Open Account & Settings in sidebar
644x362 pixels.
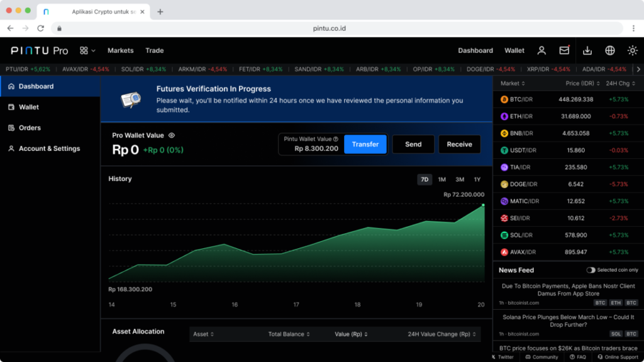(x=50, y=148)
